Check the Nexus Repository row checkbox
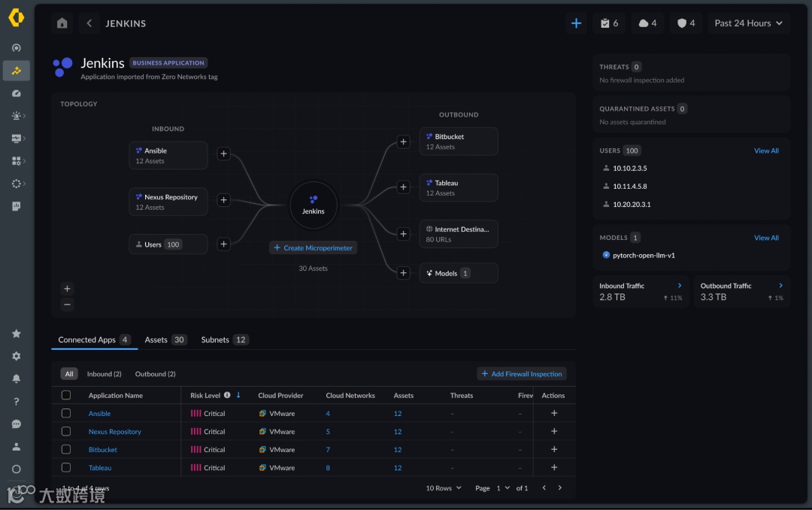The image size is (812, 510). coord(65,431)
